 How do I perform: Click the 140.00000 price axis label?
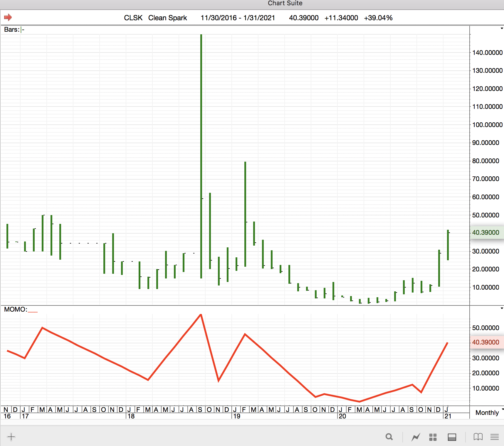click(x=487, y=53)
